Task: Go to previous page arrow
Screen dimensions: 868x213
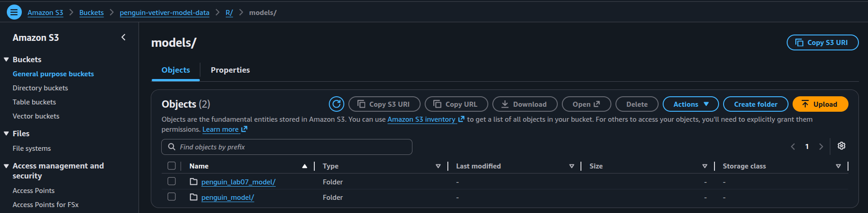Action: coord(793,146)
